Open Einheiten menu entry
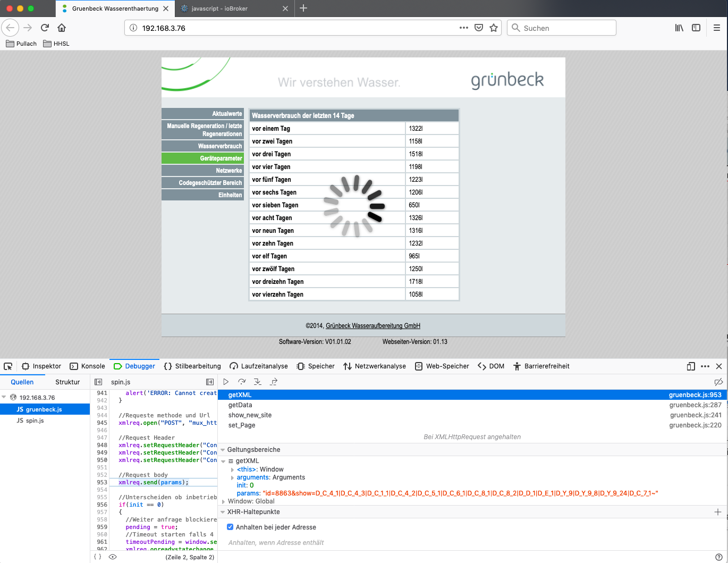The image size is (728, 563). (x=202, y=195)
